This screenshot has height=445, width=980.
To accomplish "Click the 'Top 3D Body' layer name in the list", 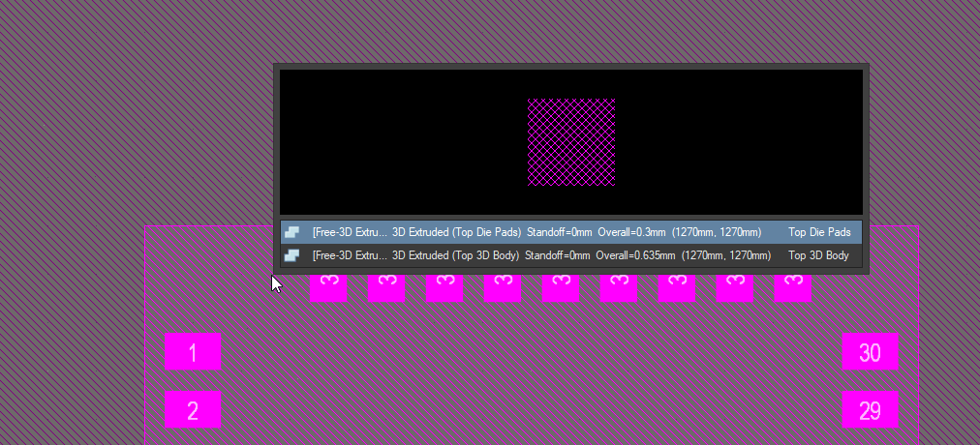I will pos(818,255).
